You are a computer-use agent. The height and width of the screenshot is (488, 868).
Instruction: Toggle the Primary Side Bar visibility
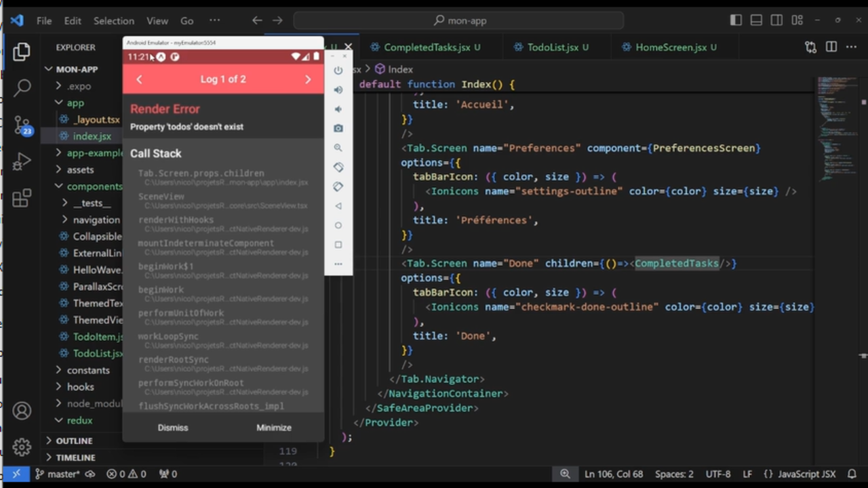pos(736,20)
